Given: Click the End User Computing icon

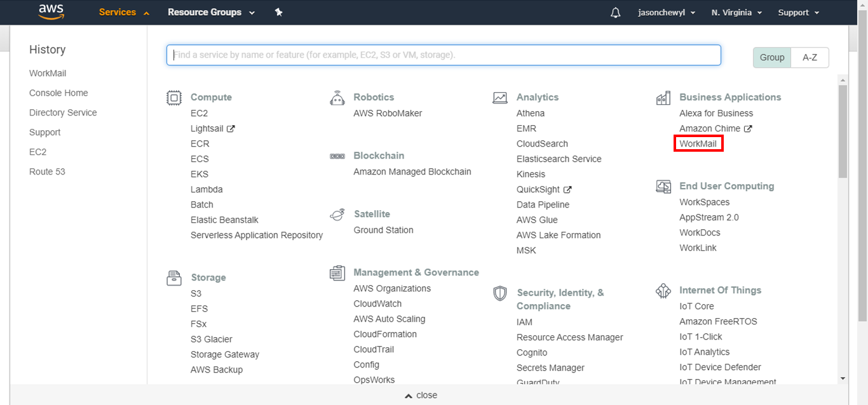Looking at the screenshot, I should (x=663, y=187).
